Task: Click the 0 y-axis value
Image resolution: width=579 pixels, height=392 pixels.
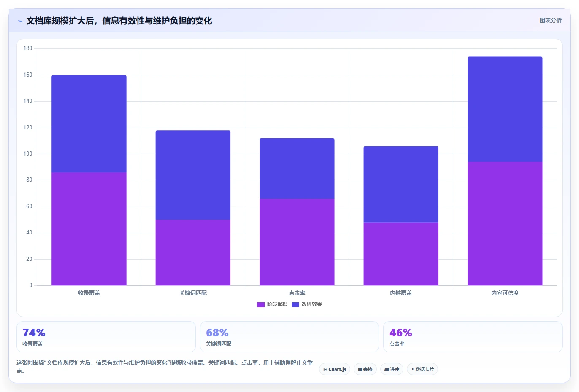Action: click(31, 285)
